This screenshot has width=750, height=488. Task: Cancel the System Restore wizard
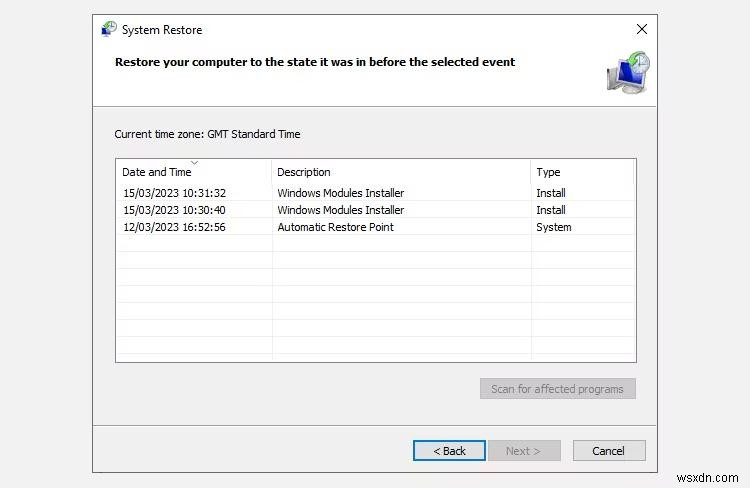609,451
